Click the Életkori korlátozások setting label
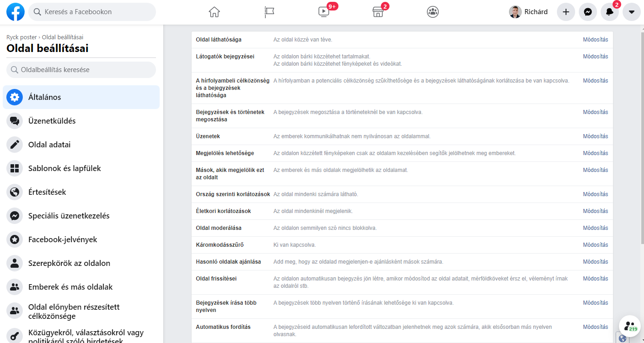The width and height of the screenshot is (644, 343). [223, 211]
